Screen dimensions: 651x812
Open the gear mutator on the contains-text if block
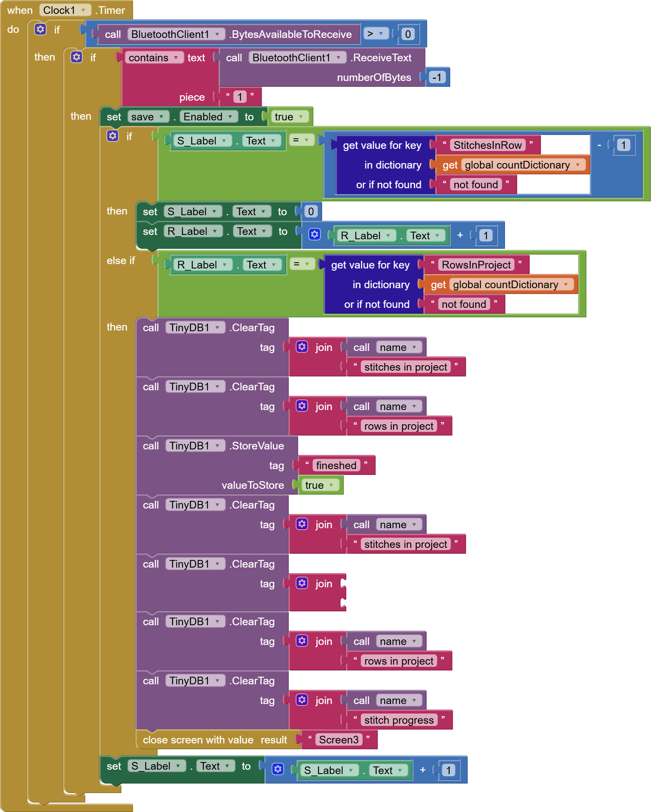click(77, 57)
